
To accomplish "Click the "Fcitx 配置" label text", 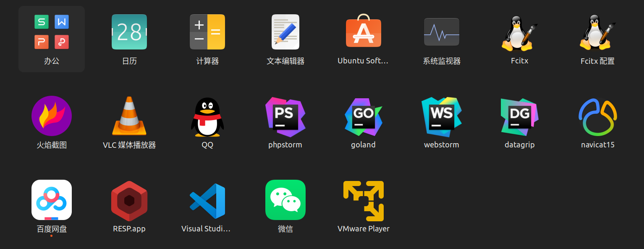I will click(598, 61).
